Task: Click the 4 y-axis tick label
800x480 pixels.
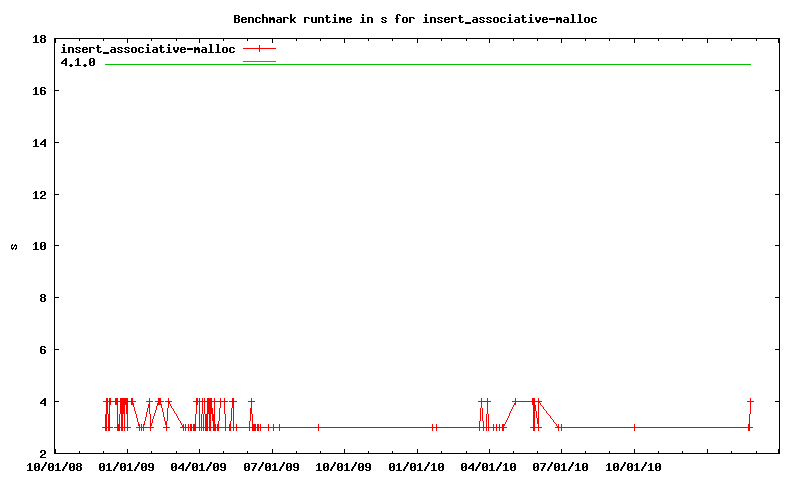Action: (x=43, y=401)
